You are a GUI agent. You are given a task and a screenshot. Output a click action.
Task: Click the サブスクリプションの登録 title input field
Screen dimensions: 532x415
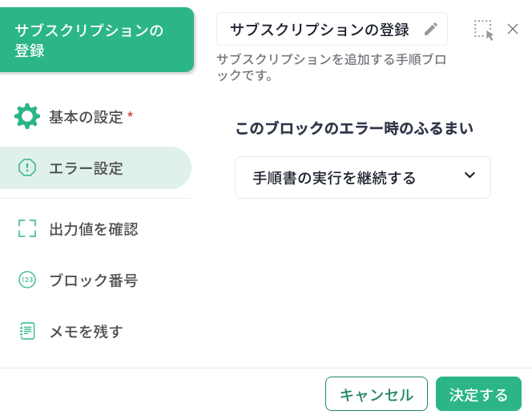332,29
